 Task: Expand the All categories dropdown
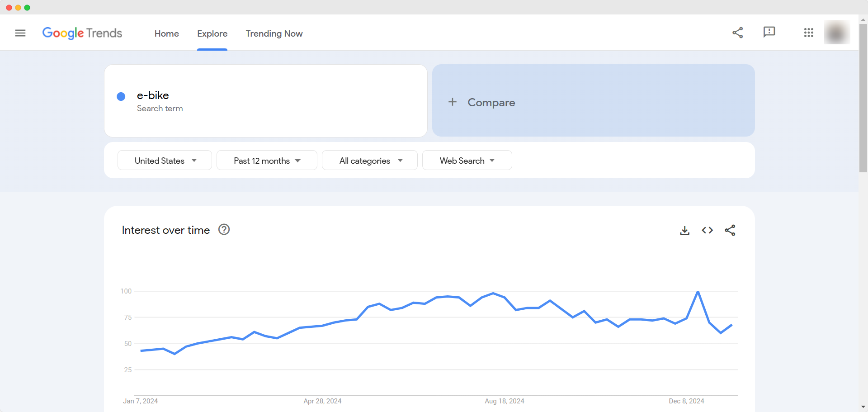pyautogui.click(x=370, y=161)
